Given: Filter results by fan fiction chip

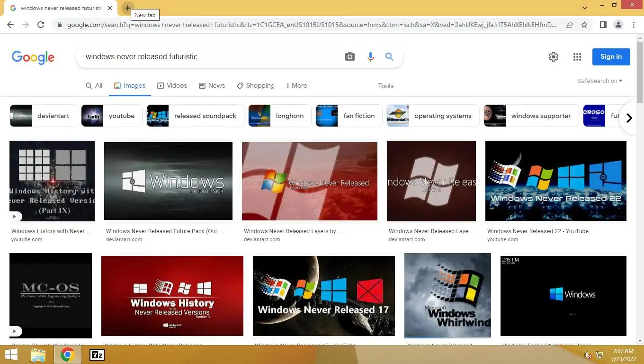Looking at the screenshot, I should pos(349,116).
